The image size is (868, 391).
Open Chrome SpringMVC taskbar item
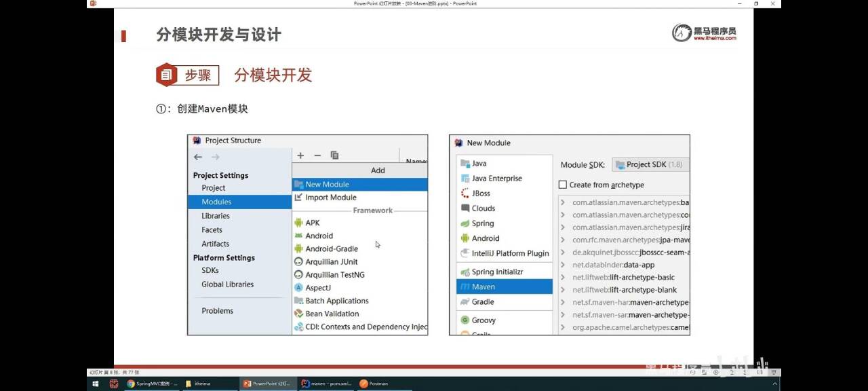click(x=153, y=384)
